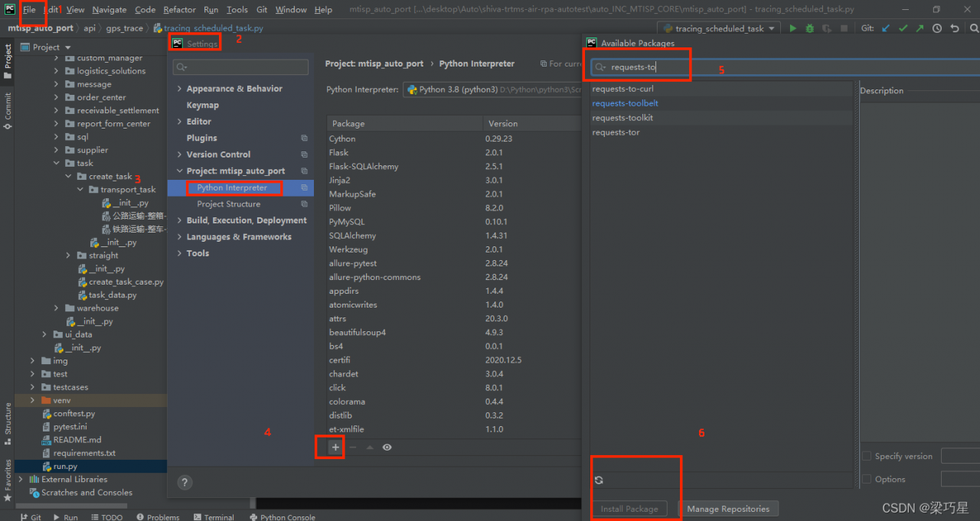Enable Options checkbox
The image size is (980, 521).
867,479
